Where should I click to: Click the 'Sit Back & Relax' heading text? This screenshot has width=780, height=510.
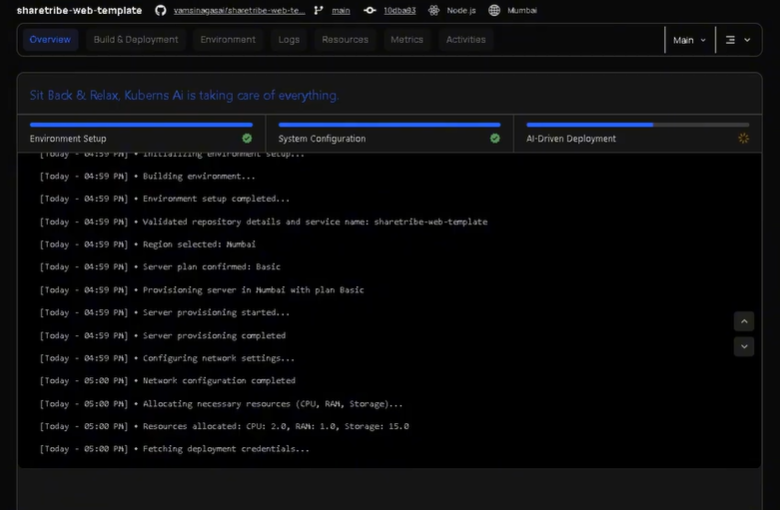coord(184,96)
